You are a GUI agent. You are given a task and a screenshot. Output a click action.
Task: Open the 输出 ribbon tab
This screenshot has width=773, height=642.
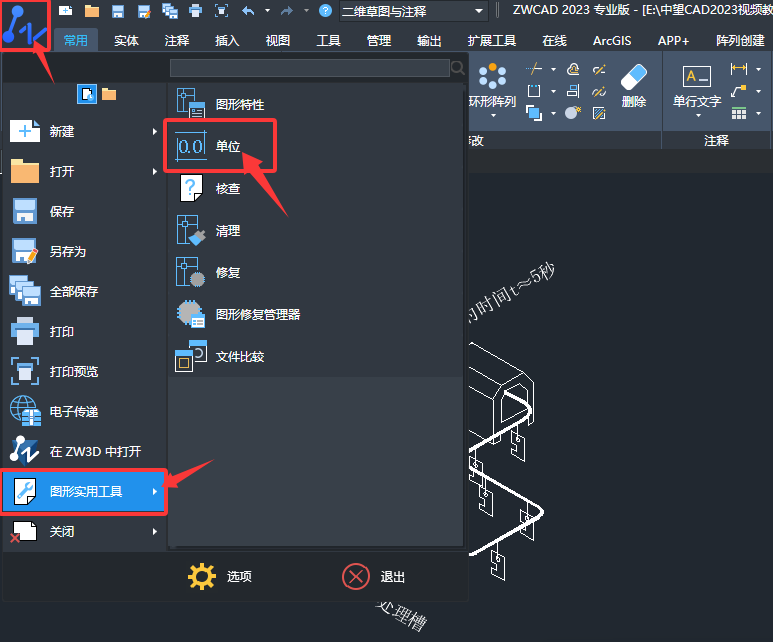coord(429,40)
